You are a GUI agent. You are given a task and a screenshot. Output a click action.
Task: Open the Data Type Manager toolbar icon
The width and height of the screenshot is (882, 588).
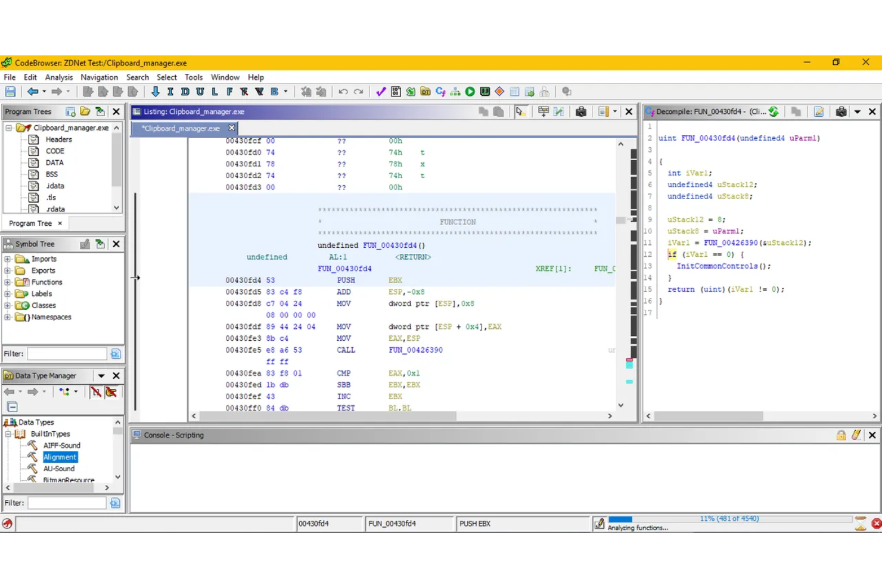pyautogui.click(x=426, y=91)
